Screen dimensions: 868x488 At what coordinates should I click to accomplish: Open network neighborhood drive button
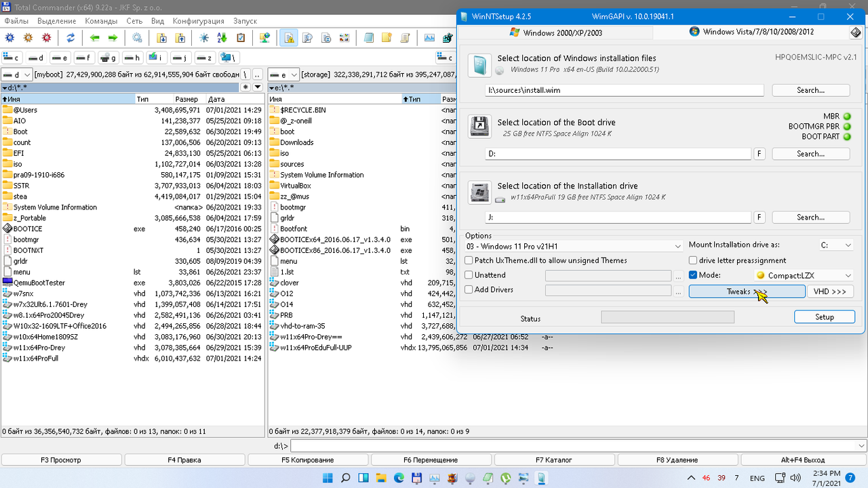pos(229,58)
